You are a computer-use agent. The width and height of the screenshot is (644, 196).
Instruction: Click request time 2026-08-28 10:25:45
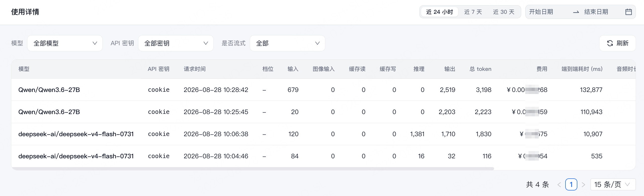pyautogui.click(x=216, y=112)
